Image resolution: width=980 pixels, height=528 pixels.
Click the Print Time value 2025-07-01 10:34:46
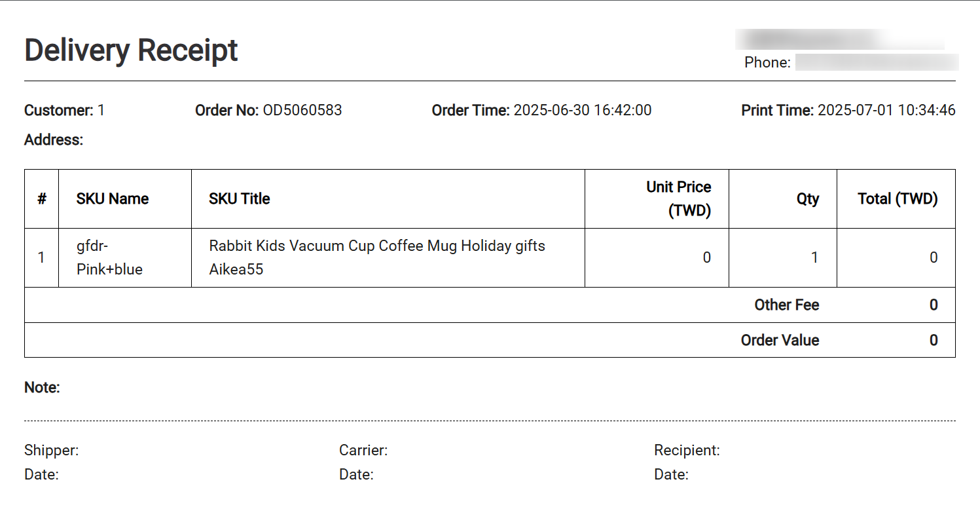[x=887, y=110]
